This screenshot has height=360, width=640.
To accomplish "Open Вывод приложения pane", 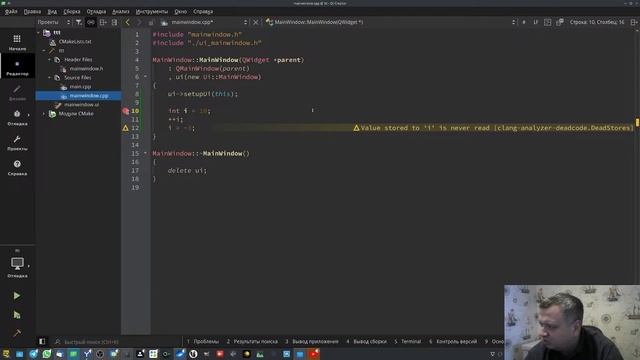I will [x=312, y=341].
